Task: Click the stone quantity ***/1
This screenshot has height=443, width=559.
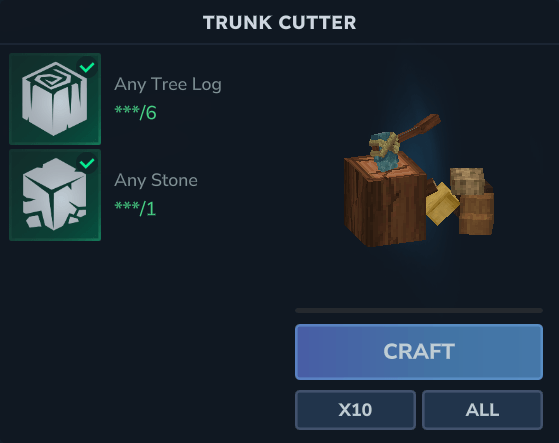Action: [135, 208]
